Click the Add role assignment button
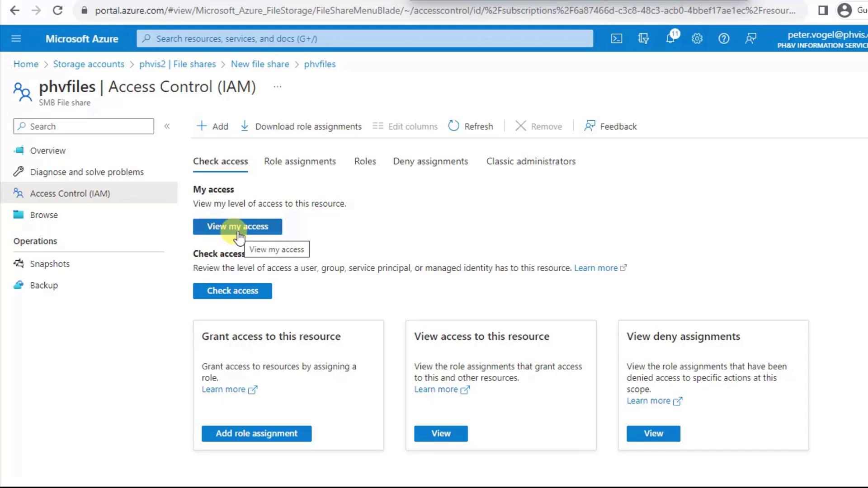The image size is (868, 488). tap(256, 433)
